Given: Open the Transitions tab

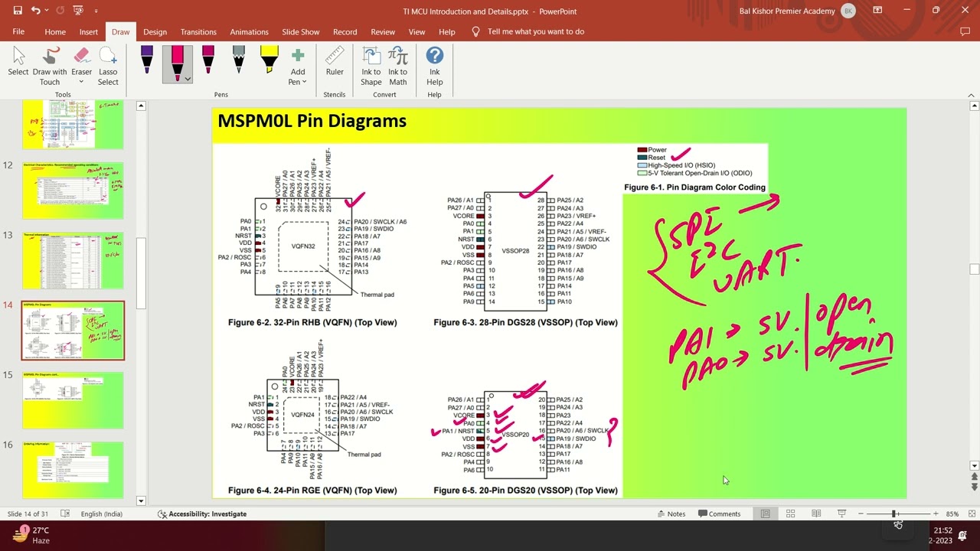Looking at the screenshot, I should (x=198, y=31).
